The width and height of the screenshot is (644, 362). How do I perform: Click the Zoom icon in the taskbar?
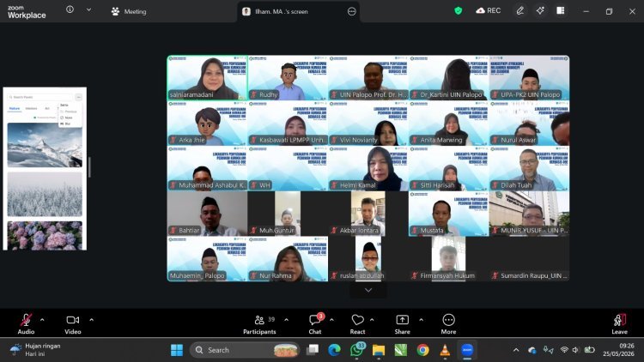(467, 350)
